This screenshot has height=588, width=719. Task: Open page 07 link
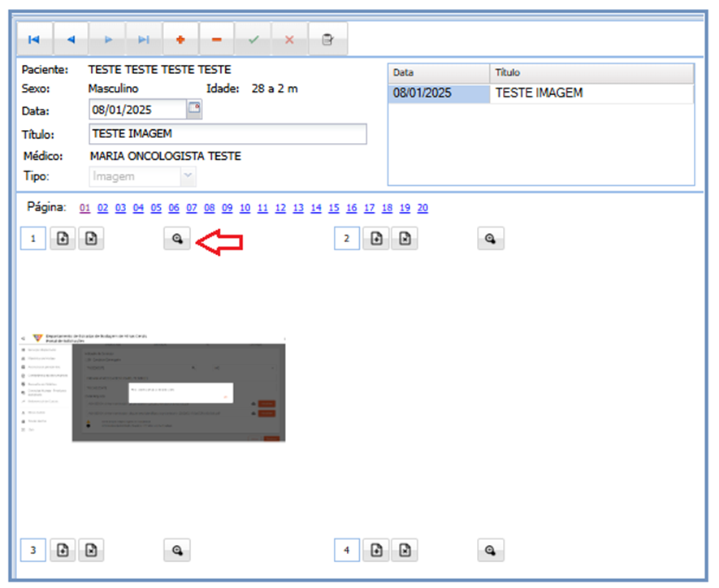(192, 208)
